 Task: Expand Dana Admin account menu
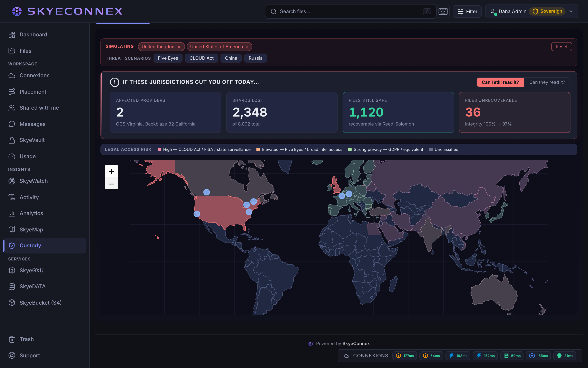point(531,11)
